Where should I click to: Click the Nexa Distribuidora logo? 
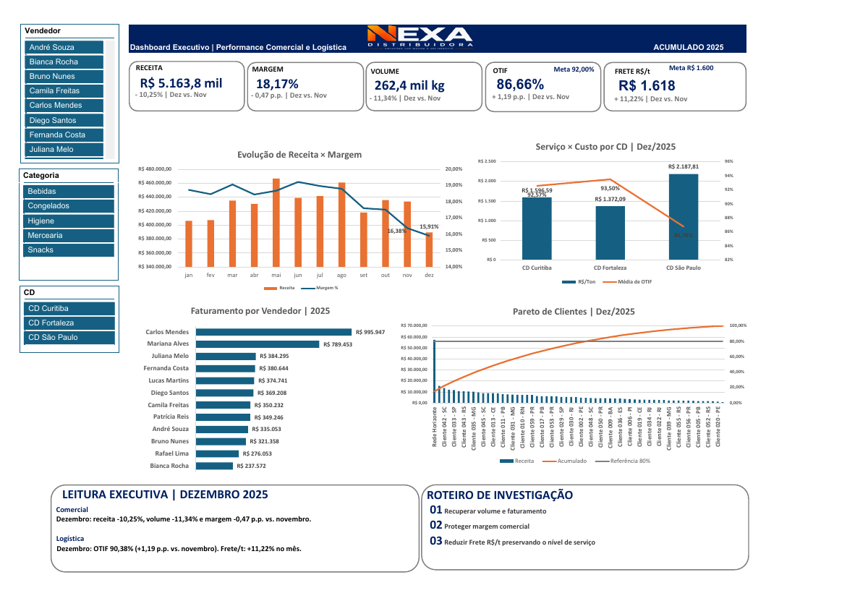click(420, 37)
